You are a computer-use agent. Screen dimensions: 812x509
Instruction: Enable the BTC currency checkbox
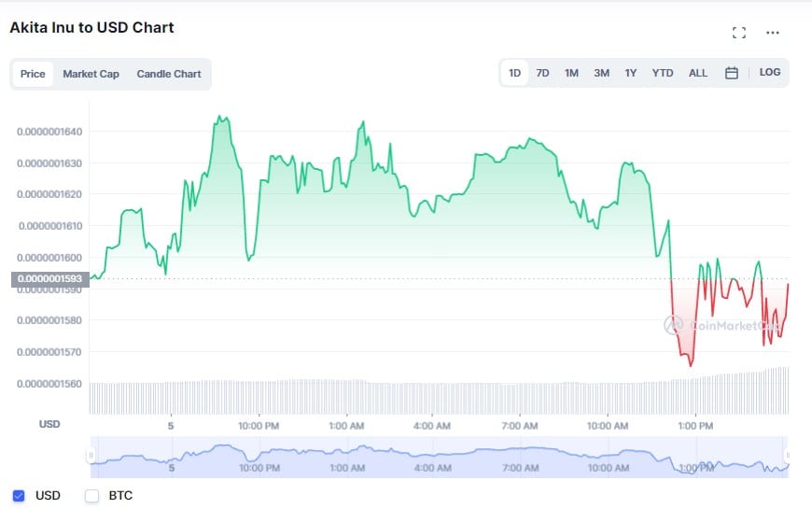click(x=91, y=496)
